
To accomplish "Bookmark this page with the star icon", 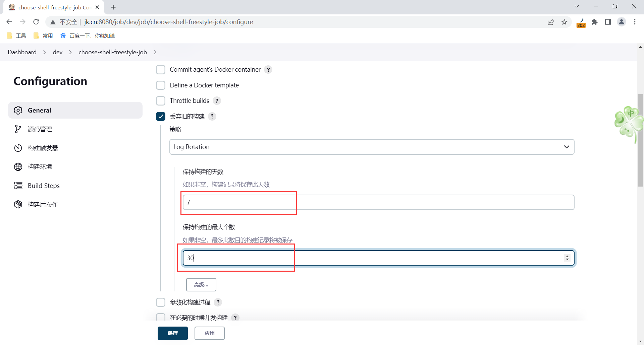I will click(565, 22).
